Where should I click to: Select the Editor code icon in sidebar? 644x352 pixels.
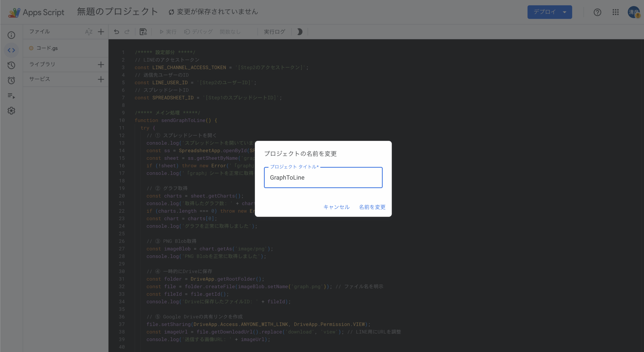(11, 50)
